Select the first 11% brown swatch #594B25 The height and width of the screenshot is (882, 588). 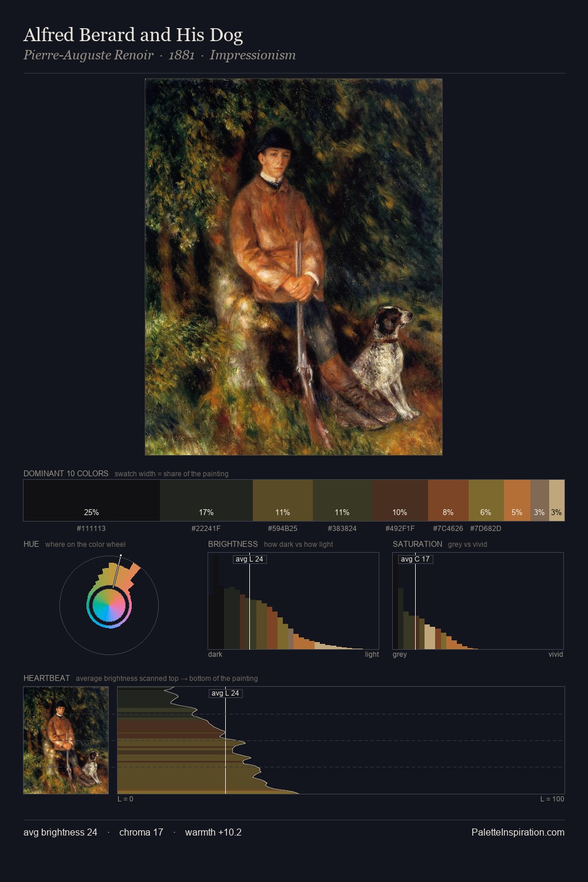pyautogui.click(x=283, y=500)
